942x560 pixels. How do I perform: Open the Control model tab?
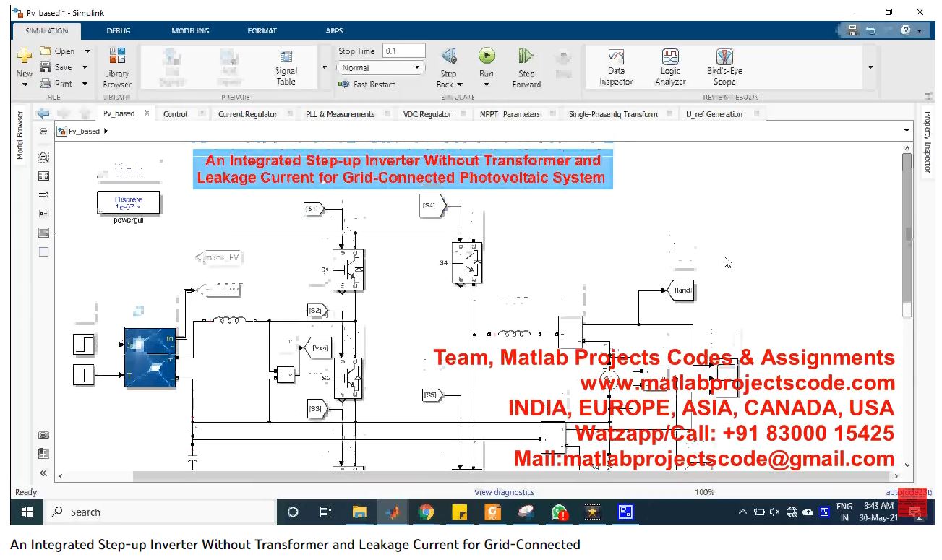[175, 114]
